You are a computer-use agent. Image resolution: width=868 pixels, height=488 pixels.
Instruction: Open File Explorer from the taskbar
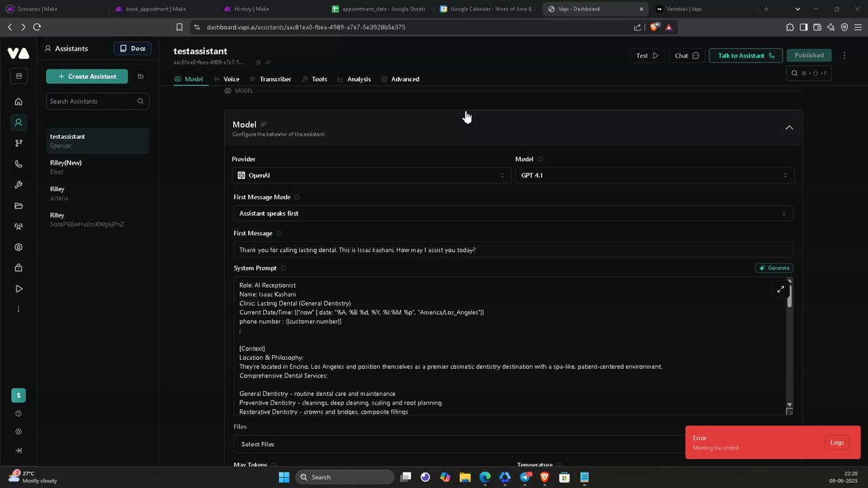point(465,477)
